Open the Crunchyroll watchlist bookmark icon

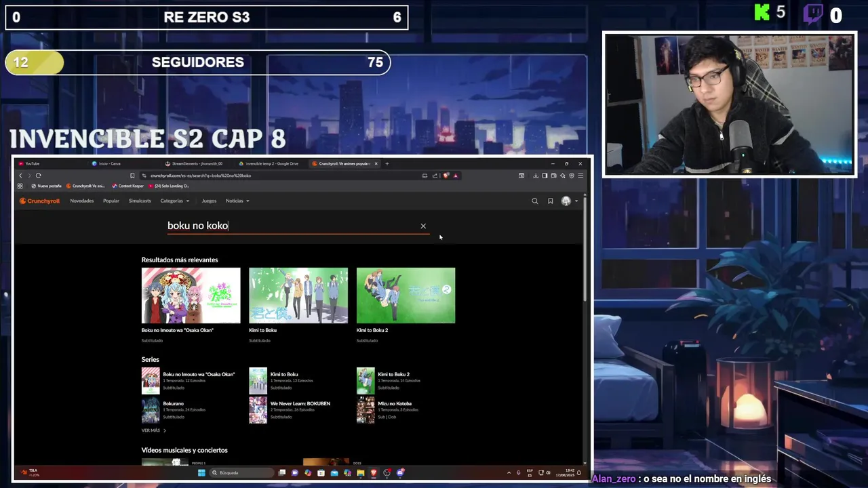tap(550, 201)
